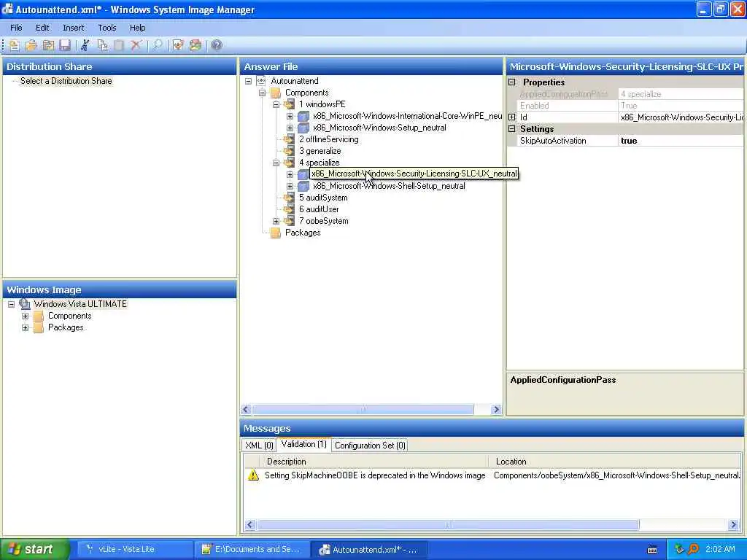The width and height of the screenshot is (747, 560).
Task: Expand the International-Core-WinPE component
Action: [x=290, y=116]
